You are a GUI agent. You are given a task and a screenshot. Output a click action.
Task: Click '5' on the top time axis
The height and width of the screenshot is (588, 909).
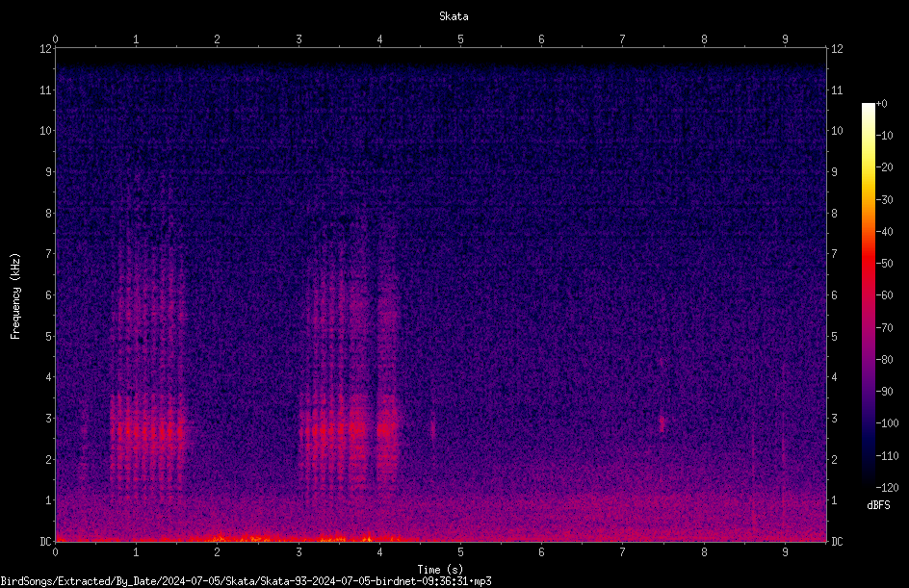pyautogui.click(x=461, y=39)
